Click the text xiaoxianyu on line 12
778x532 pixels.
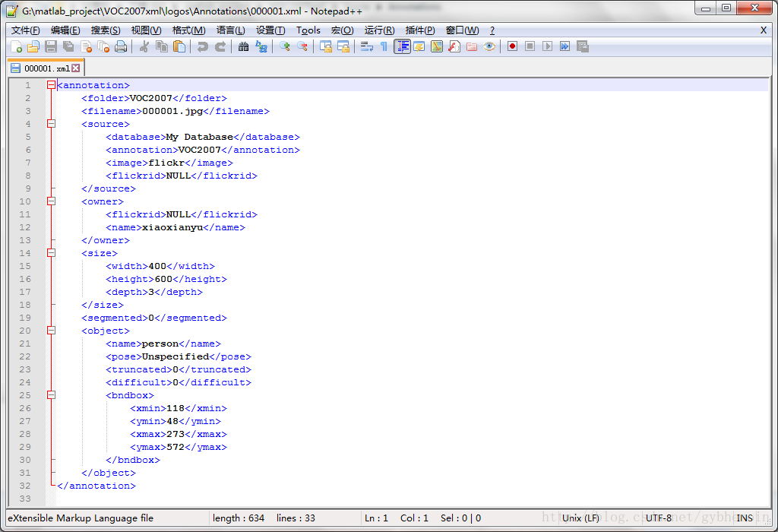click(x=172, y=227)
